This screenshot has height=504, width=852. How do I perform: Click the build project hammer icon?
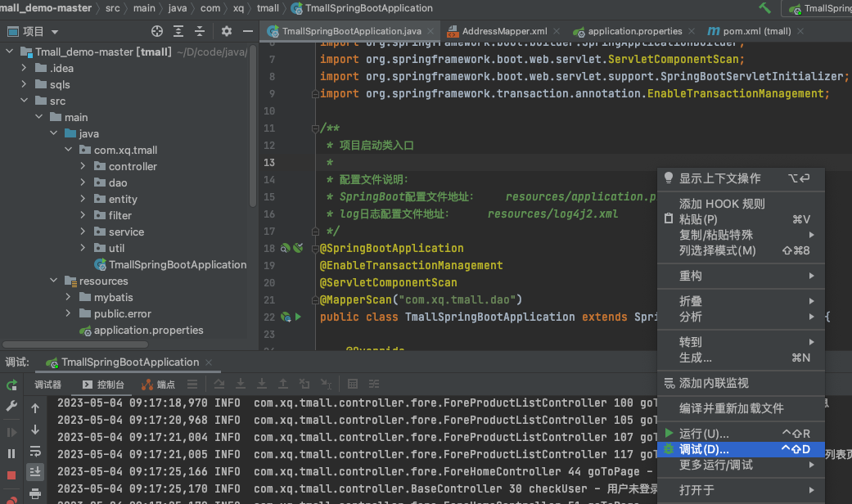point(764,8)
